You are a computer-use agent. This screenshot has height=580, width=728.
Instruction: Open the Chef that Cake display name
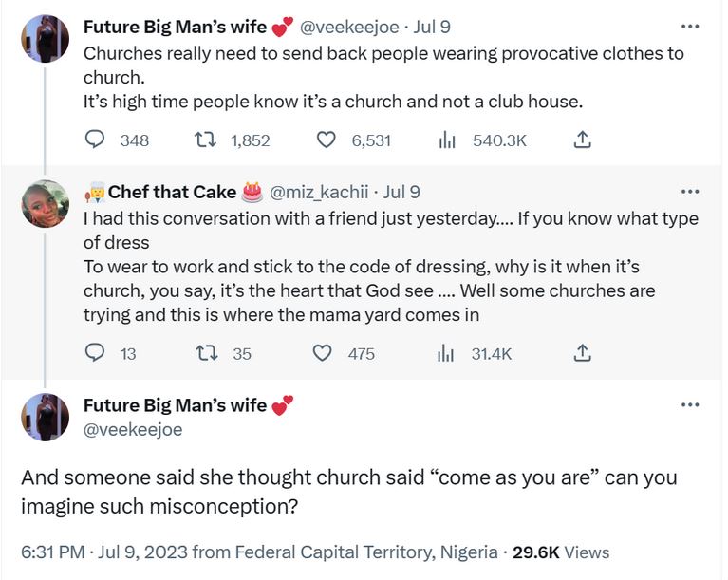(172, 193)
